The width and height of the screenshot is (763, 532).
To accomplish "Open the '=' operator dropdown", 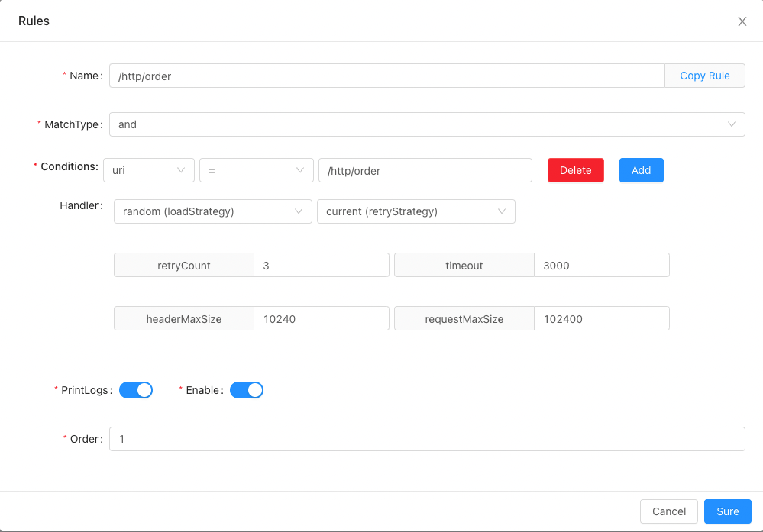I will click(256, 170).
